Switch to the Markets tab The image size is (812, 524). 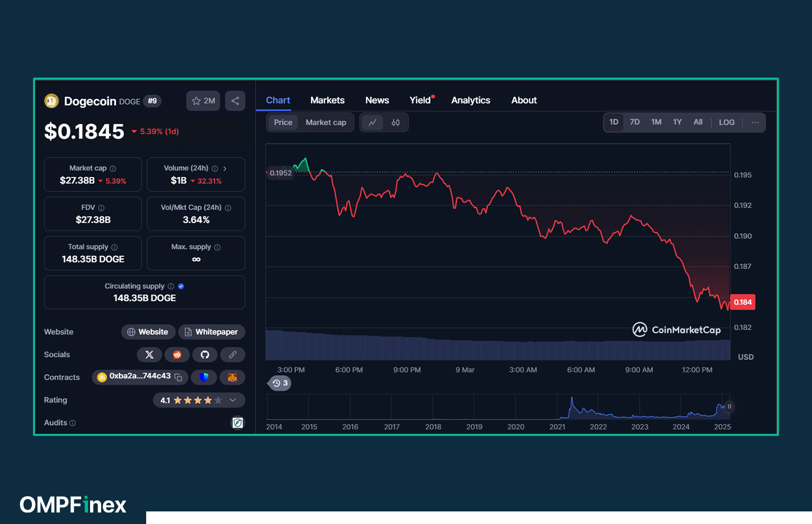tap(327, 100)
